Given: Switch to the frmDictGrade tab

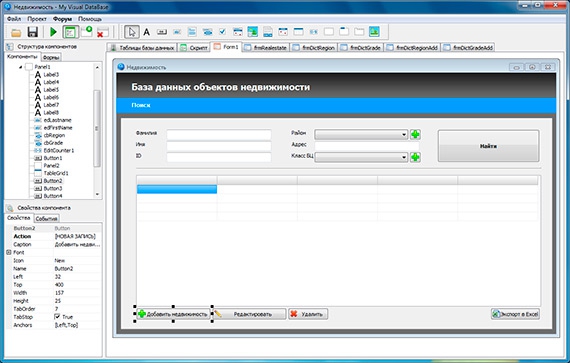Looking at the screenshot, I should [361, 48].
